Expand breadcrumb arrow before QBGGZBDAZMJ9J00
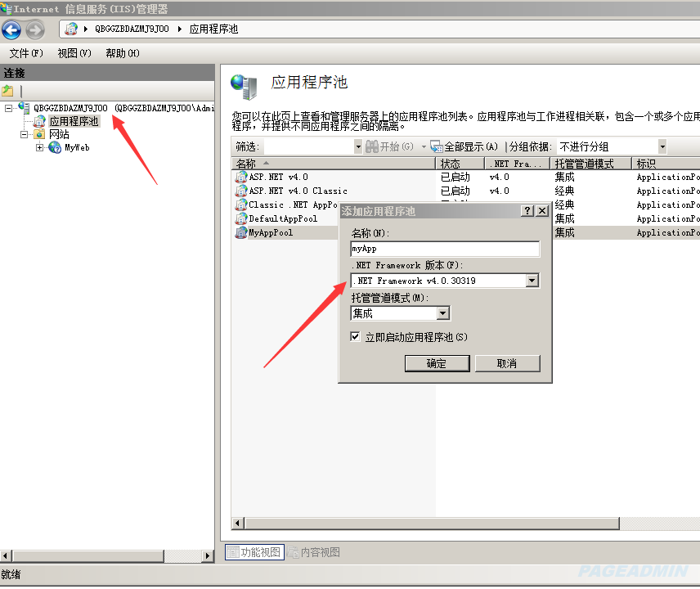This screenshot has width=700, height=589. pos(86,29)
